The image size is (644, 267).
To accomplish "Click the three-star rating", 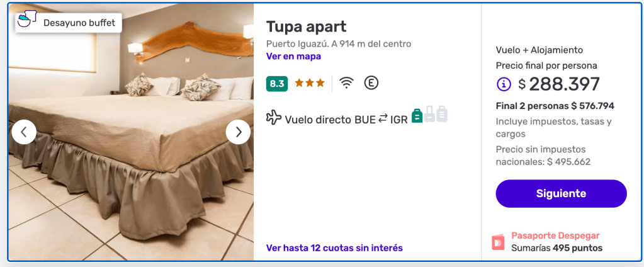I will (x=310, y=83).
